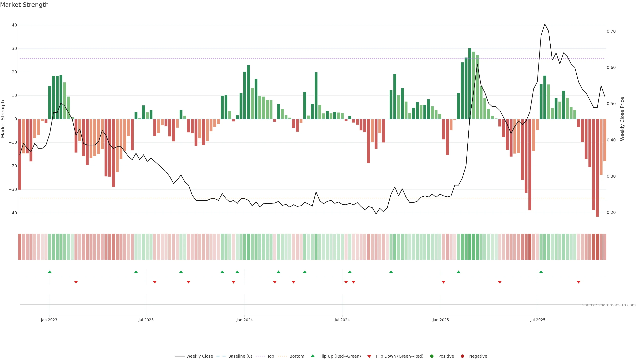644x362 pixels.
Task: Click the Flip Up green triangle legend icon
Action: click(312, 356)
